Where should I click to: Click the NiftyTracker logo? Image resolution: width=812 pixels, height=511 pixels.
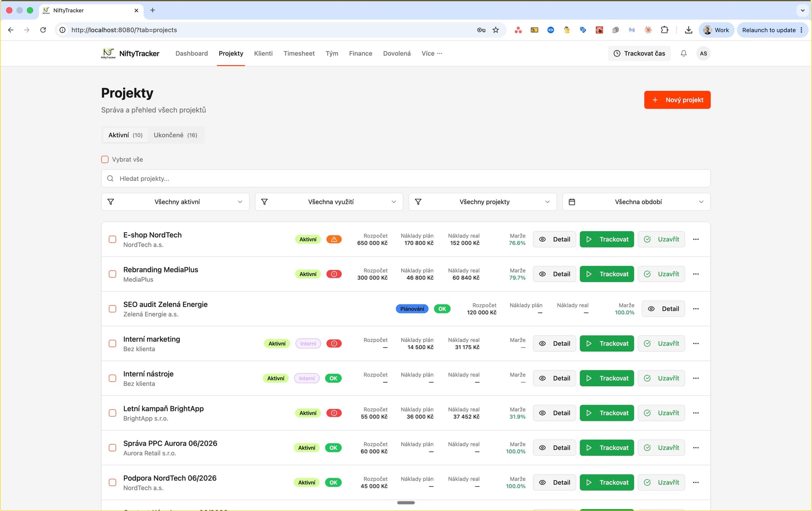coord(130,53)
